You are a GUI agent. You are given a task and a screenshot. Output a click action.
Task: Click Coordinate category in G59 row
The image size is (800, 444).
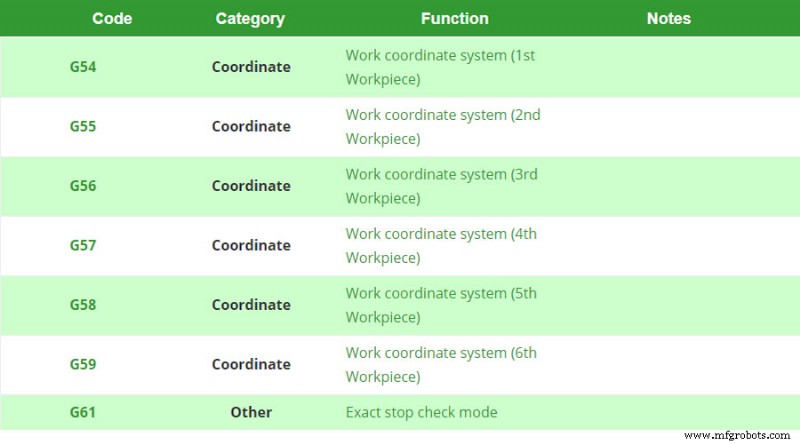point(251,364)
